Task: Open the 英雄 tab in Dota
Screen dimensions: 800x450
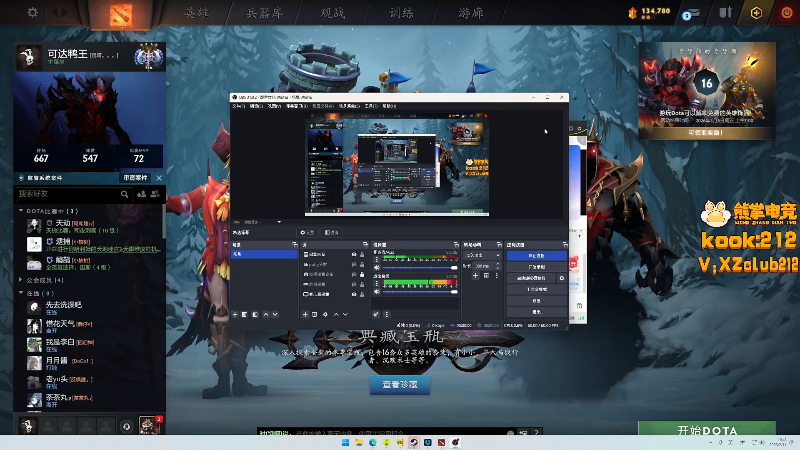Action: click(196, 13)
